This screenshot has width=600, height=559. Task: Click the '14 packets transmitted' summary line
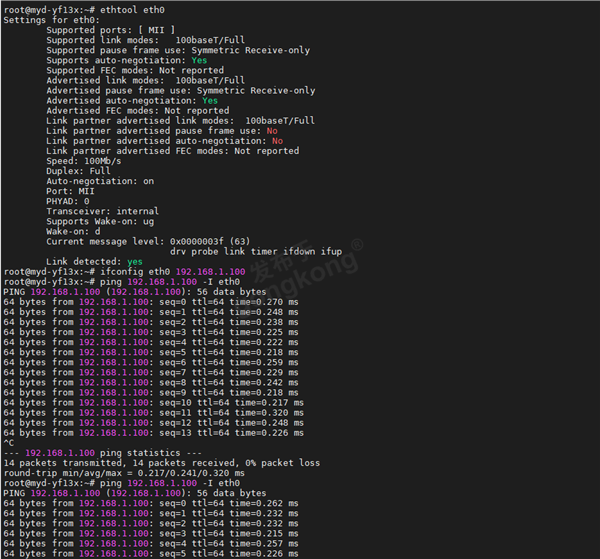(160, 462)
